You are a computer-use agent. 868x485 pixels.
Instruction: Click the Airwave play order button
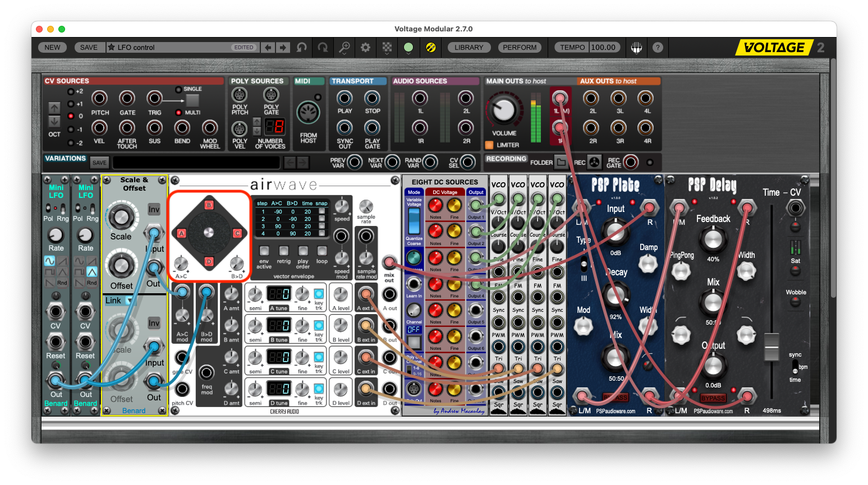[x=303, y=251]
